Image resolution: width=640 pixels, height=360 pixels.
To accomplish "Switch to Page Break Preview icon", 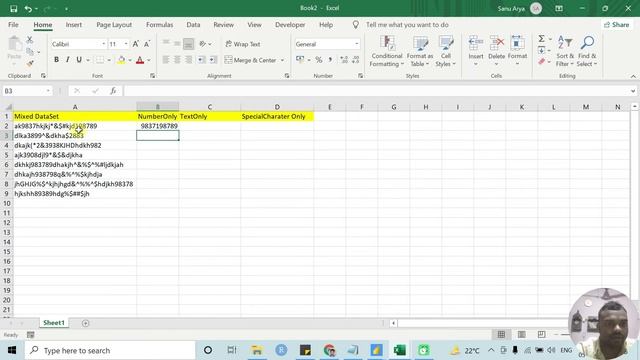I will [541, 335].
